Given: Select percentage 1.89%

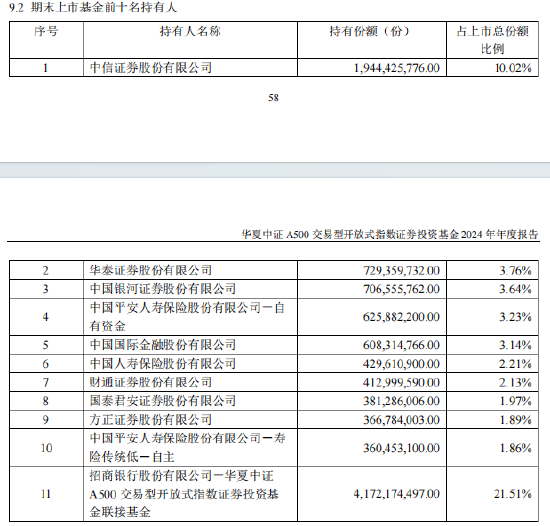Looking at the screenshot, I should pyautogui.click(x=516, y=420).
